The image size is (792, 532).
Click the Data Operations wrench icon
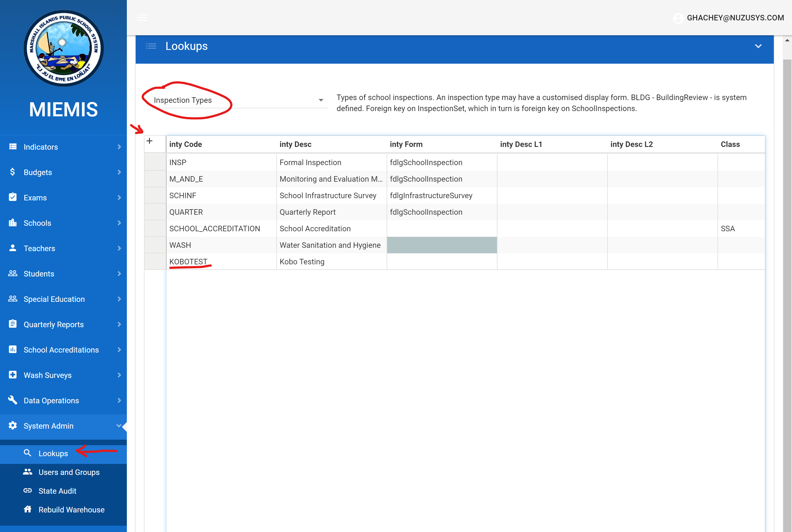[x=13, y=400]
